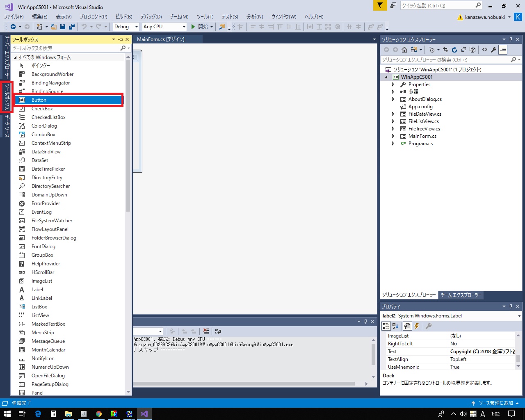The height and width of the screenshot is (420, 525).
Task: Click the Edge browser taskbar icon
Action: coord(38,414)
